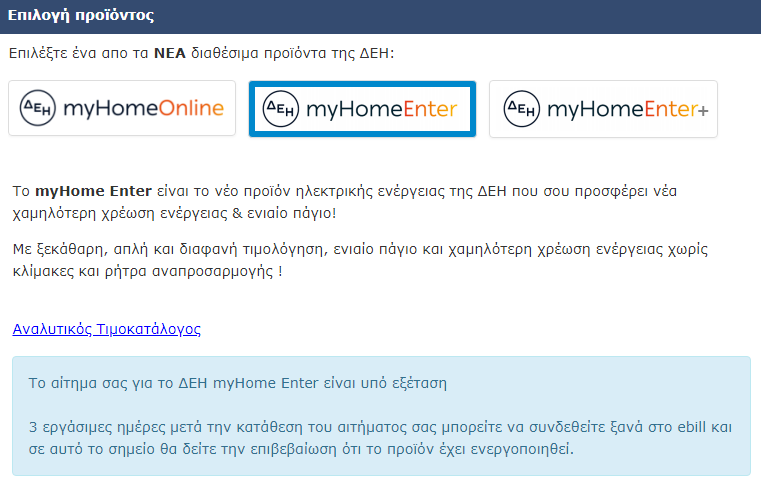The height and width of the screenshot is (500, 761).
Task: Click the 'Το αίτημα σας' status line
Action: 237,383
